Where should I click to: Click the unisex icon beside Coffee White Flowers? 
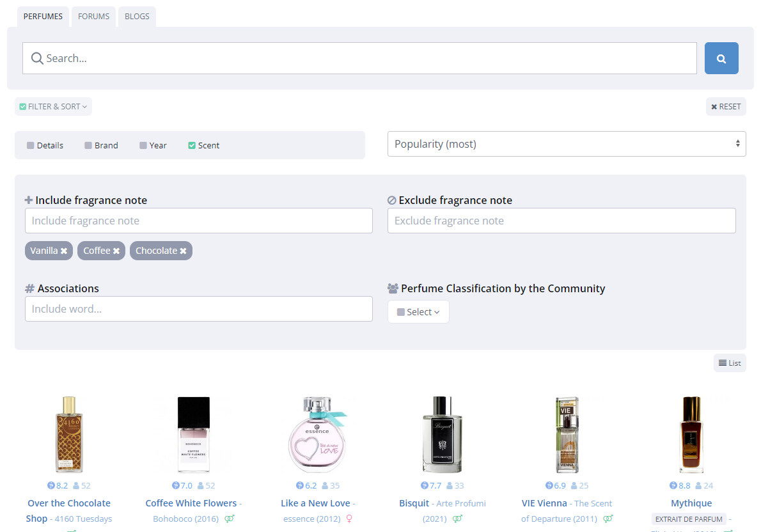click(230, 519)
